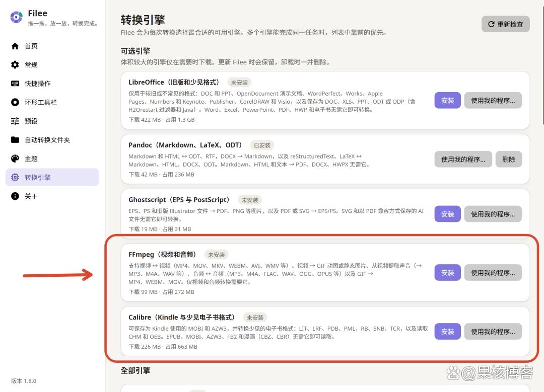The height and width of the screenshot is (392, 544).
Task: Click the Pandoc（Markdown、LaTeX、ODT）title
Action: pos(186,145)
